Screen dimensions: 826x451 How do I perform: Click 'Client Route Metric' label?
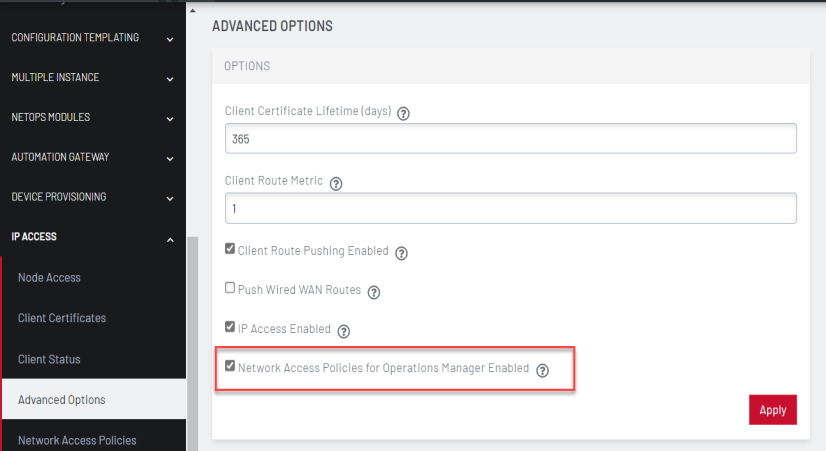point(274,181)
